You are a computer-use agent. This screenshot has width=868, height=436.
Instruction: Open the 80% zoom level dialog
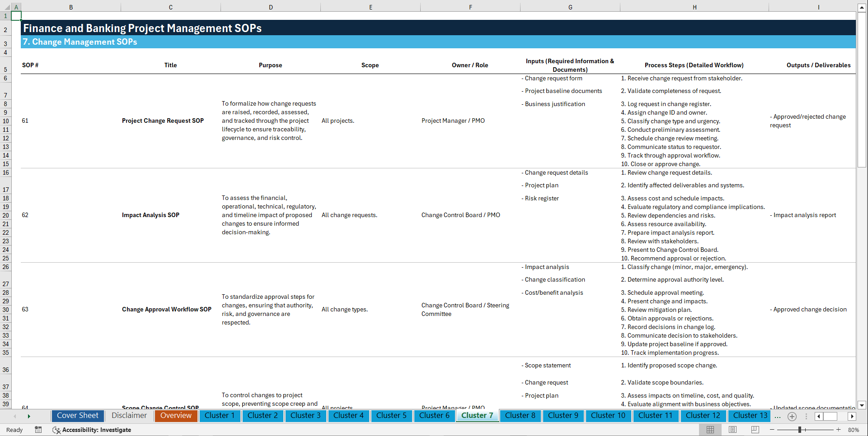[x=853, y=430]
